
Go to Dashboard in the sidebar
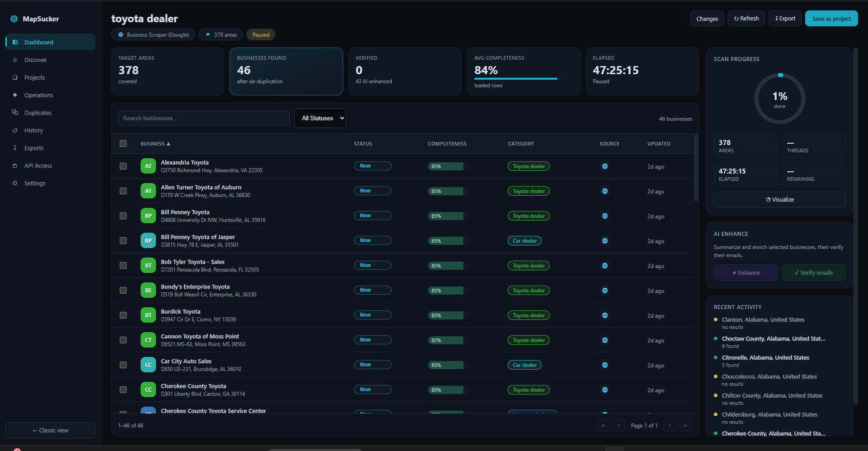click(x=50, y=42)
